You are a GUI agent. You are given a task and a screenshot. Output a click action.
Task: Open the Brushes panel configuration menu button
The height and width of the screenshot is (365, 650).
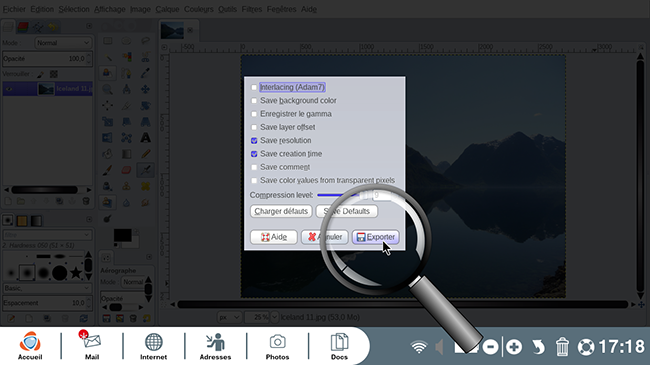(x=89, y=219)
